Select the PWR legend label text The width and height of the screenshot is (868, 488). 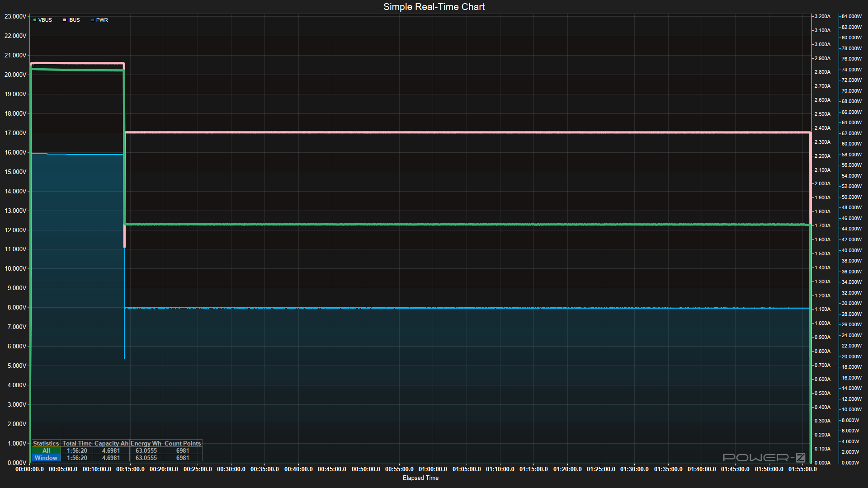tap(102, 20)
